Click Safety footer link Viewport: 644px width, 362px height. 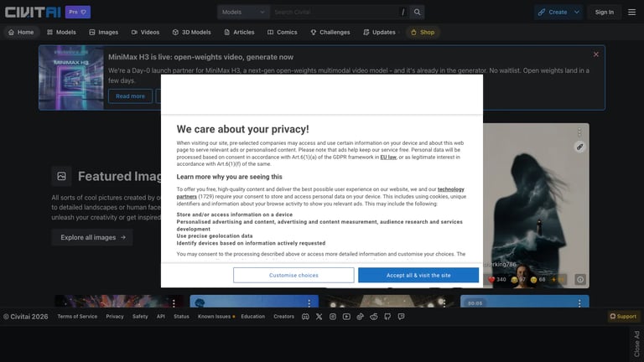tap(140, 317)
